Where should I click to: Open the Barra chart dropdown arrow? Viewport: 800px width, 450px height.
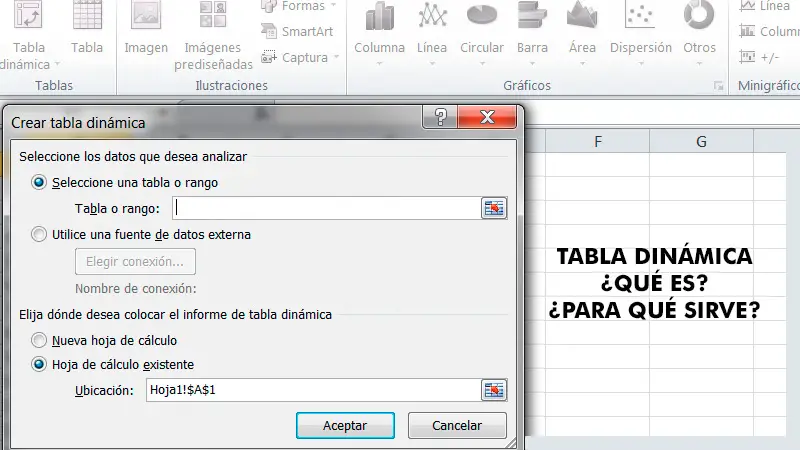532,64
